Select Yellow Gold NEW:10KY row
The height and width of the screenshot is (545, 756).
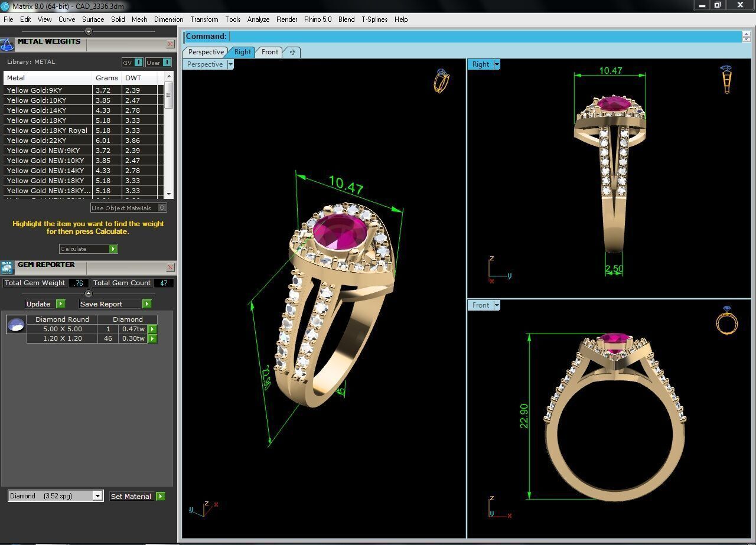pyautogui.click(x=83, y=161)
